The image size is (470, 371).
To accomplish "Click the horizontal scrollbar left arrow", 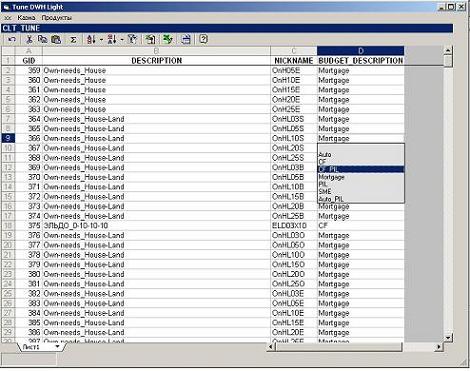I will tap(271, 347).
